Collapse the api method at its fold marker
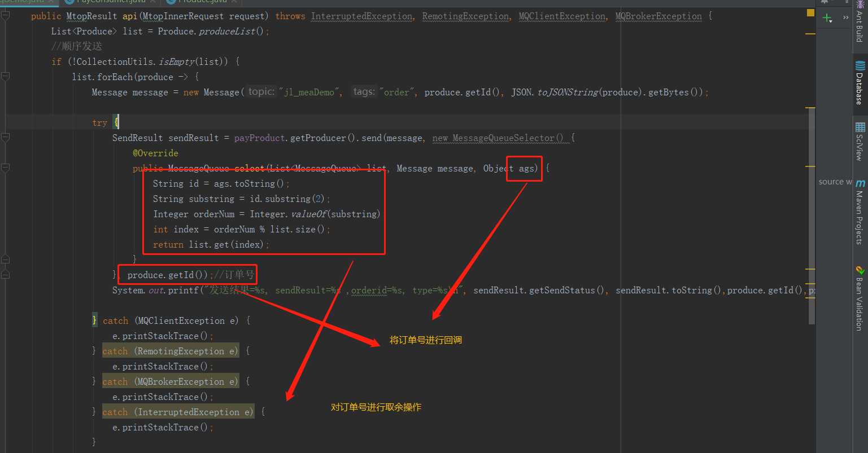The height and width of the screenshot is (453, 868). tap(5, 16)
